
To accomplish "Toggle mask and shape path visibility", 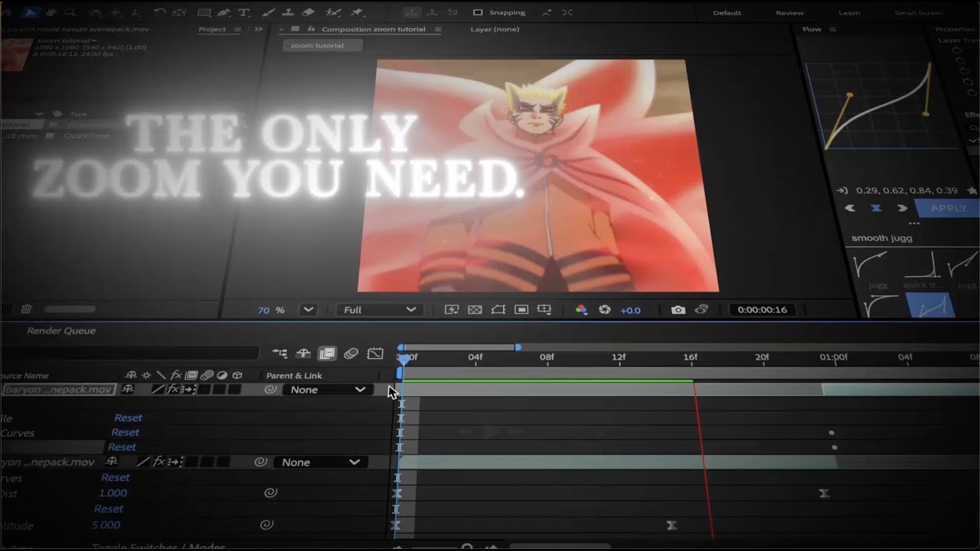I will [x=498, y=310].
